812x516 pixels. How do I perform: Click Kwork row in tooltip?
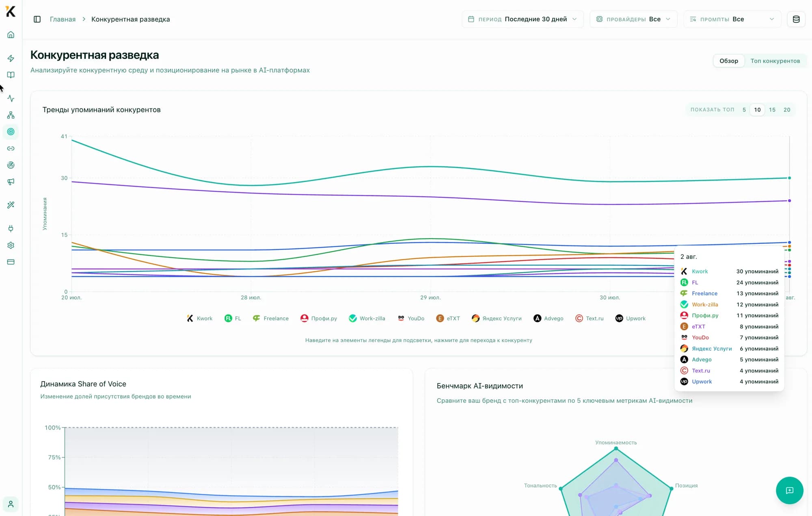729,271
